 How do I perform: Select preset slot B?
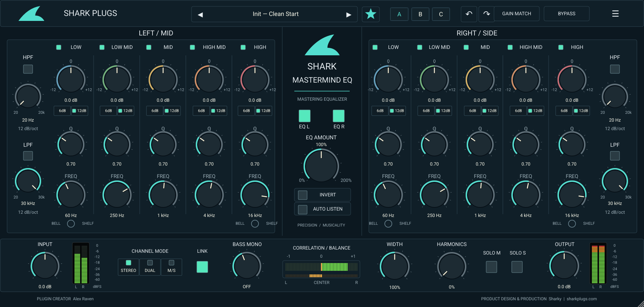(420, 14)
